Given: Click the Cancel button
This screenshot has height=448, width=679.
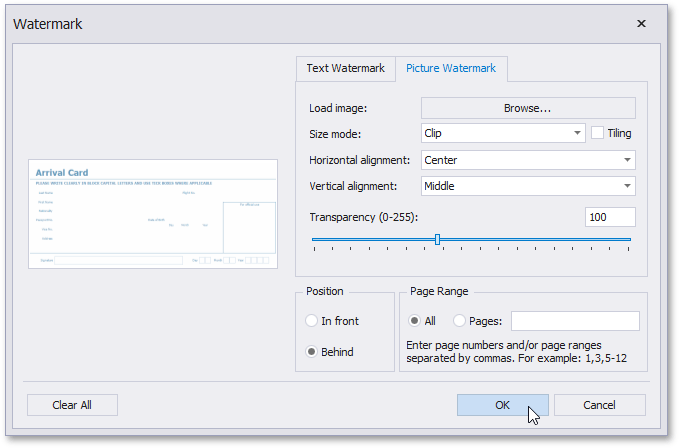Looking at the screenshot, I should point(599,405).
